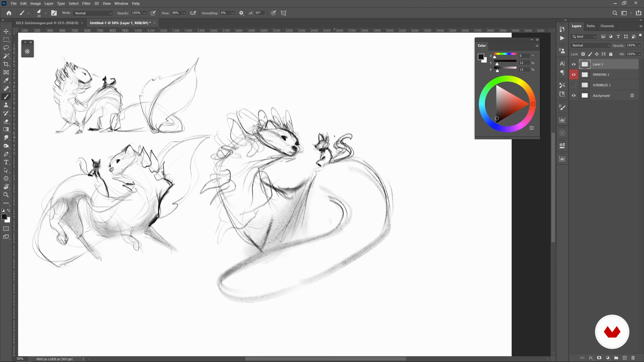Hide the DRAWING 1 layer
Screen dimensions: 644x362
[574, 75]
